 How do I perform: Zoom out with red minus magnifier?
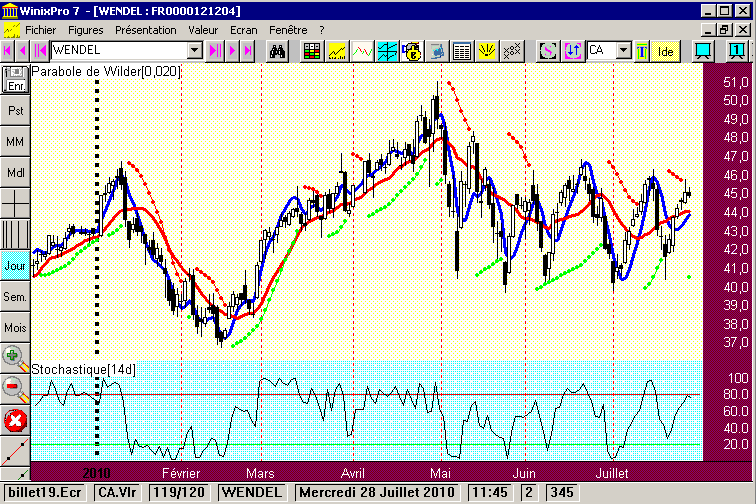(x=15, y=389)
